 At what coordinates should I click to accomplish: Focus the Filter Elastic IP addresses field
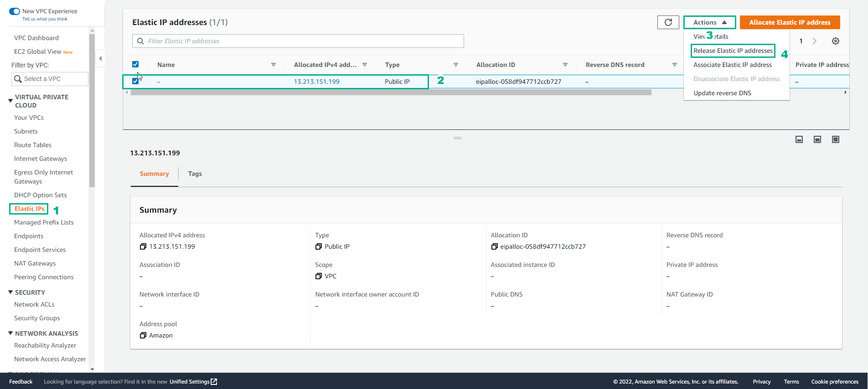point(298,41)
